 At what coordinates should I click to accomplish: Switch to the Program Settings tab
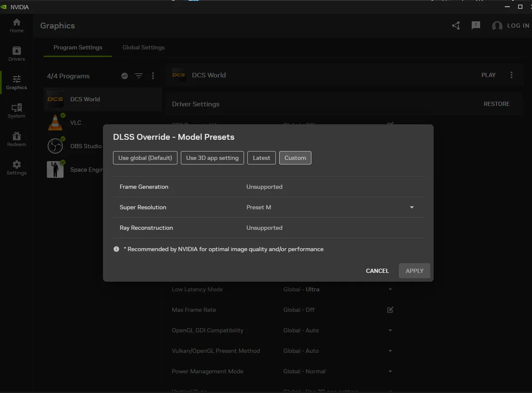tap(78, 47)
